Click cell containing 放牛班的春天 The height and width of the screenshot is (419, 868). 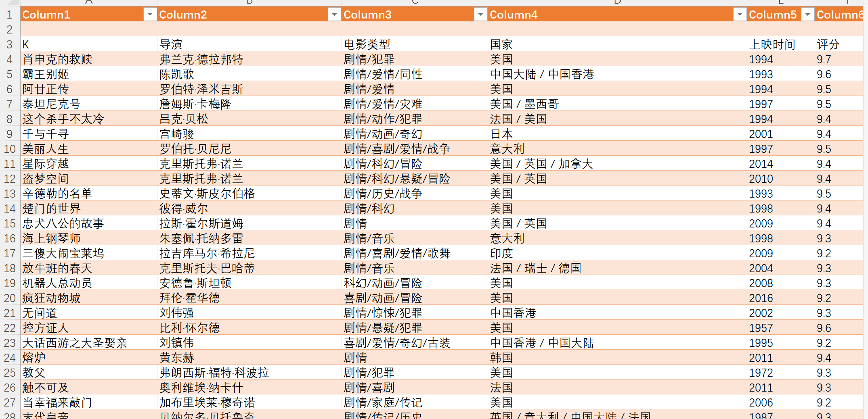(88, 268)
